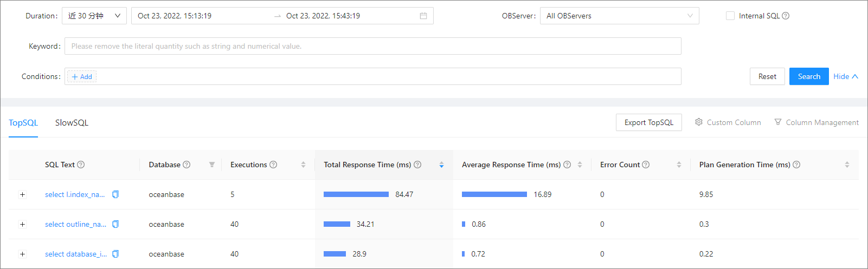This screenshot has height=269, width=868.
Task: Copy the select outline_na... SQL text
Action: 115,224
